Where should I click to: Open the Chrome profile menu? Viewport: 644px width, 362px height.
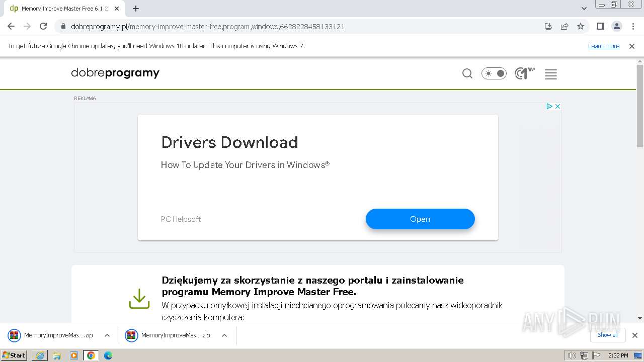tap(616, 27)
